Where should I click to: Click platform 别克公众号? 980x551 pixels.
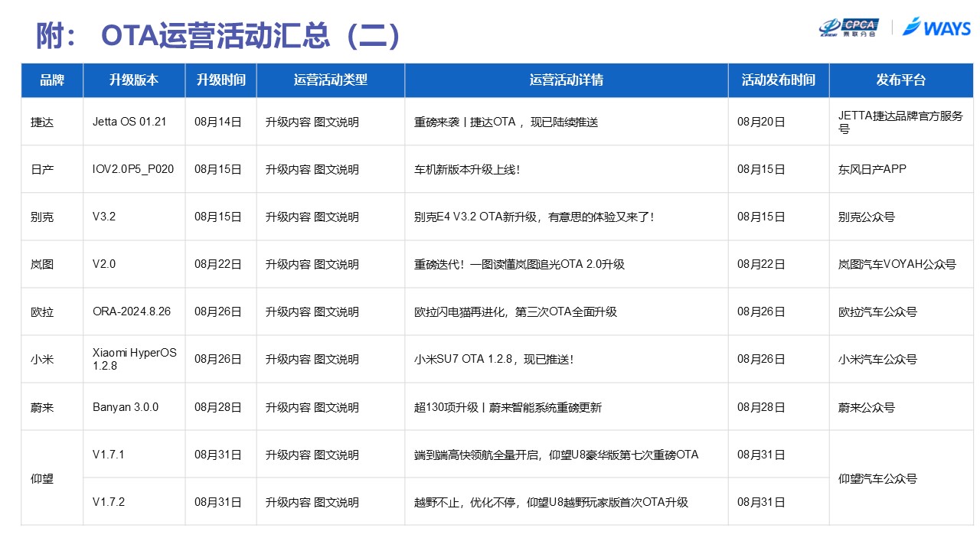coord(867,217)
